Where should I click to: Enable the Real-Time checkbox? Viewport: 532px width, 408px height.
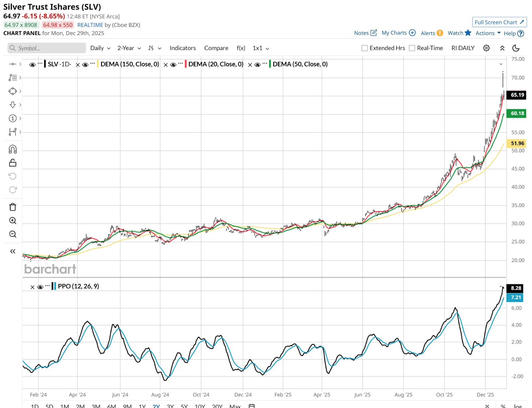412,48
